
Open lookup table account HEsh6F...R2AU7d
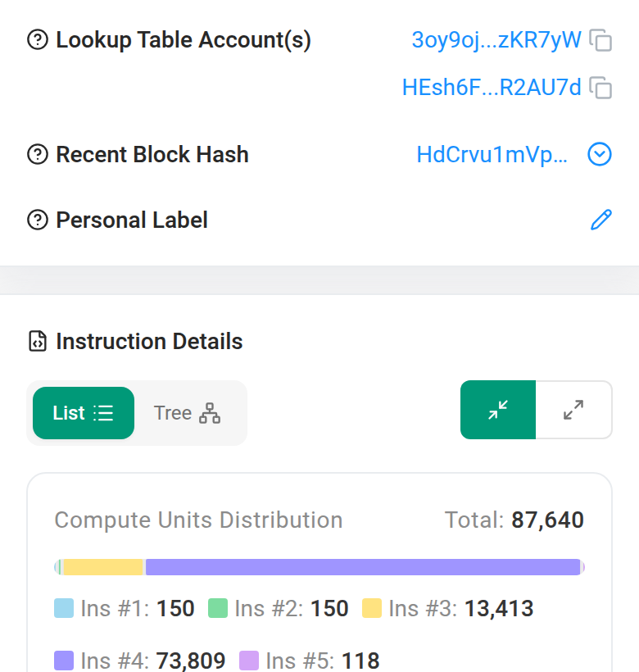pos(492,88)
